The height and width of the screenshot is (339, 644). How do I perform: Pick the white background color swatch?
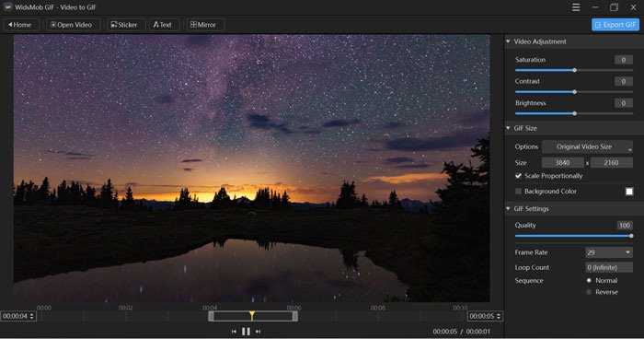[629, 192]
